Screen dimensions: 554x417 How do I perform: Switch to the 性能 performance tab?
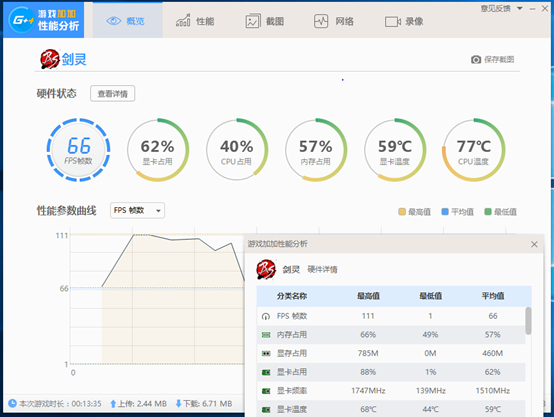click(195, 21)
